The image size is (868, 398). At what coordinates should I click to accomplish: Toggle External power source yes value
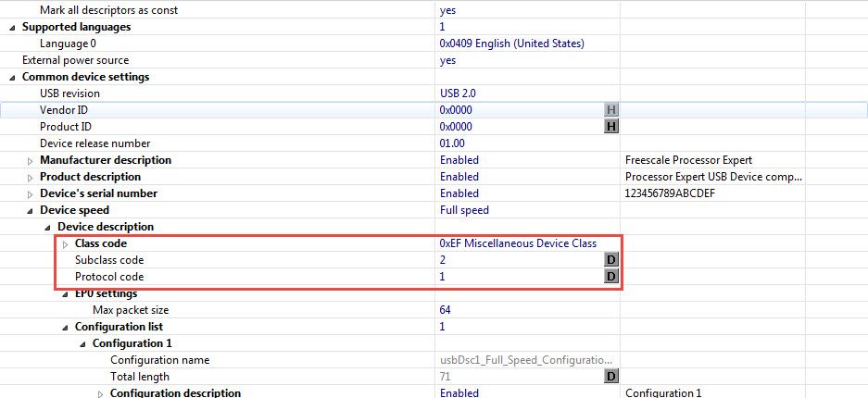click(x=447, y=60)
